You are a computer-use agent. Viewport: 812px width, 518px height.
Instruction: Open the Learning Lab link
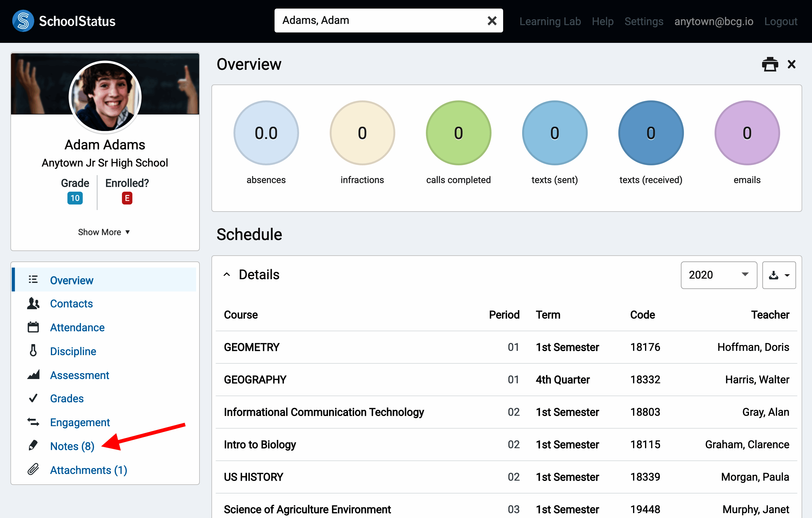tap(550, 21)
